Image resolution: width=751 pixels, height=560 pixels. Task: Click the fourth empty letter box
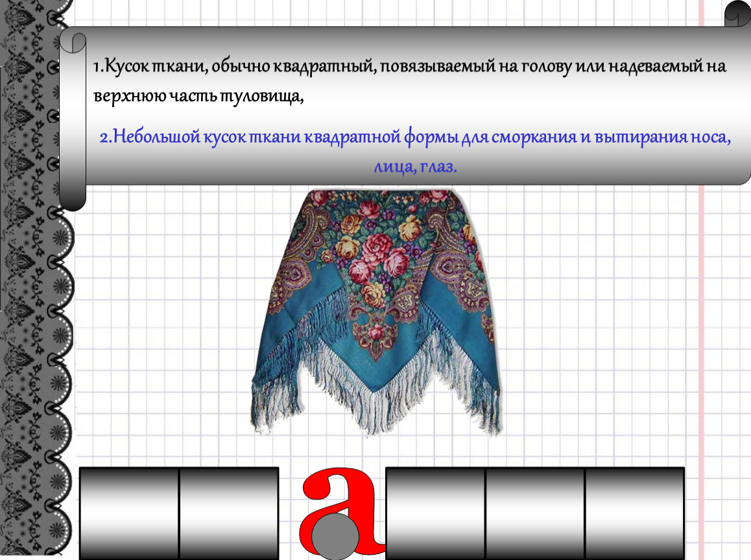535,513
